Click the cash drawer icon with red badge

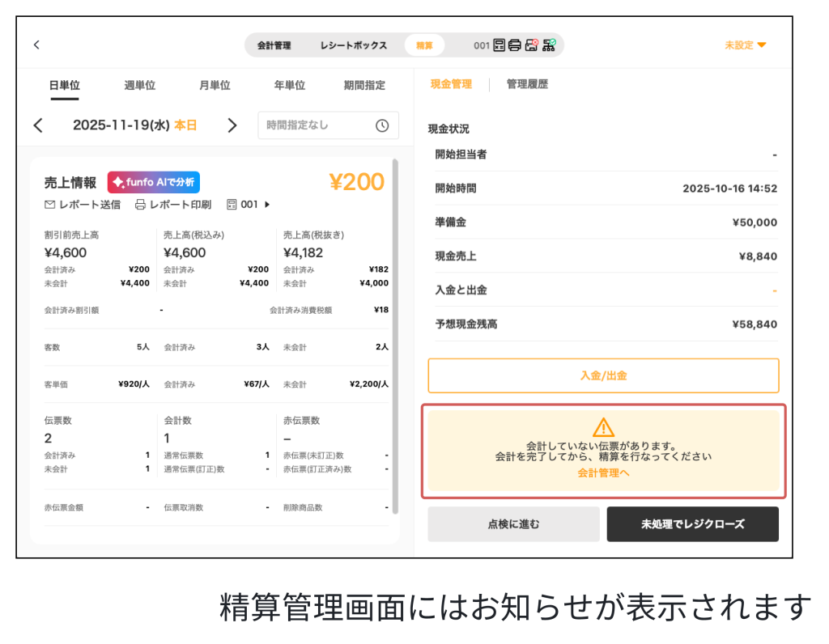(x=532, y=45)
